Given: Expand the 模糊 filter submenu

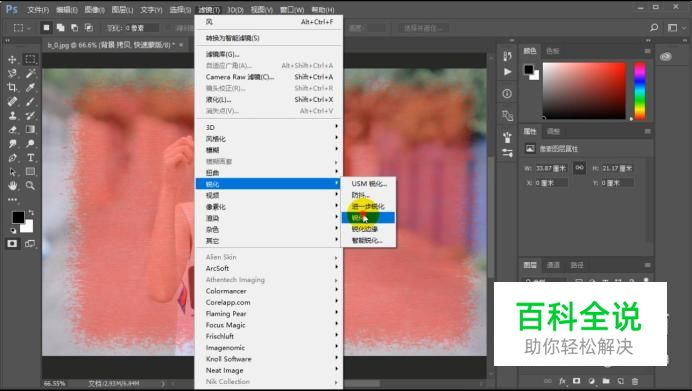Looking at the screenshot, I should click(268, 150).
